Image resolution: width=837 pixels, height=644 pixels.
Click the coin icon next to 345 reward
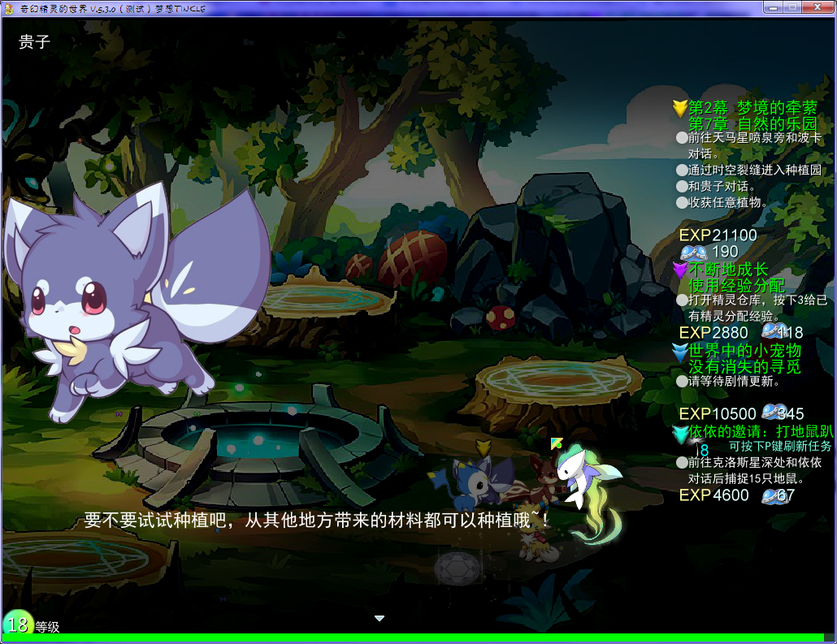click(774, 412)
